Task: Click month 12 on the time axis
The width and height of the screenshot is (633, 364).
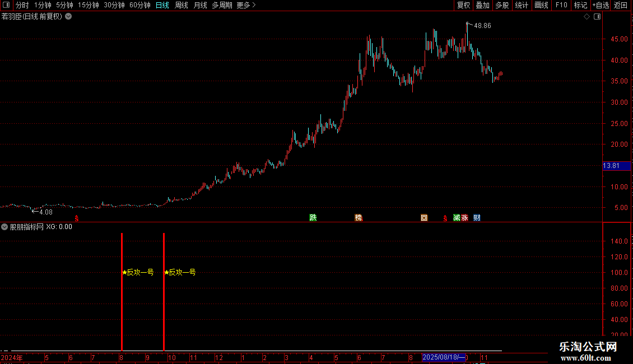Action: (x=219, y=357)
